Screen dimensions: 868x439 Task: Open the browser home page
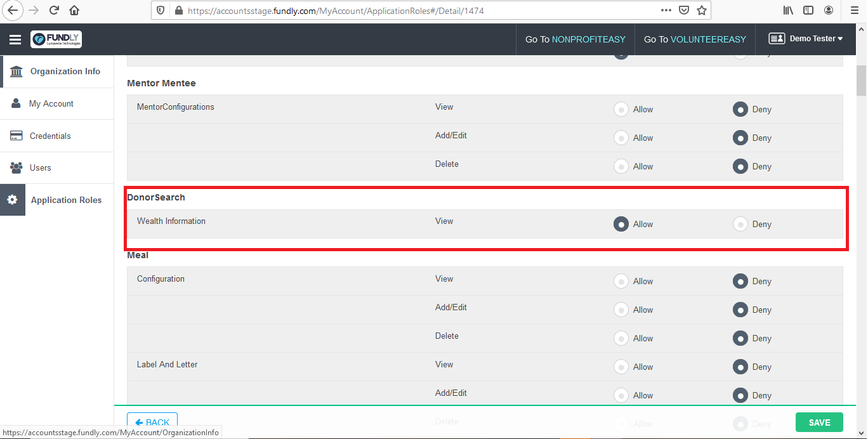tap(74, 10)
